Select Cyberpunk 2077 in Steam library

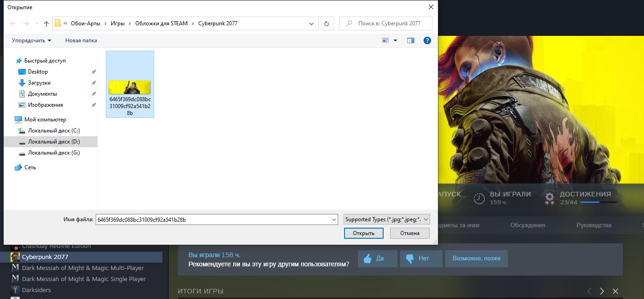(x=45, y=257)
